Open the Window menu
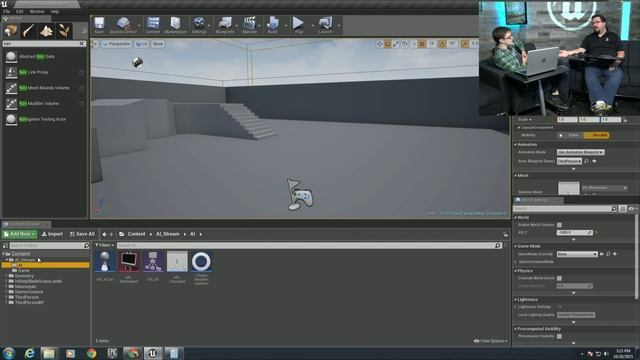The width and height of the screenshot is (640, 360). click(37, 11)
